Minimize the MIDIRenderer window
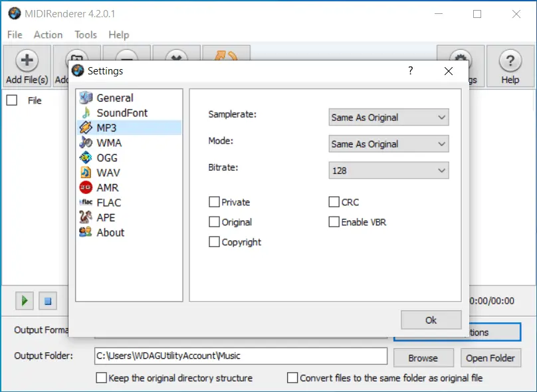Screen dimensions: 537x392 [439, 14]
